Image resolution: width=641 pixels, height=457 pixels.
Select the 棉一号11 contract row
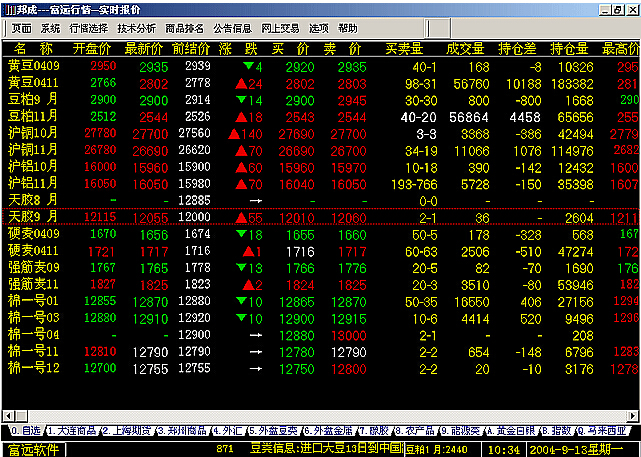321,352
